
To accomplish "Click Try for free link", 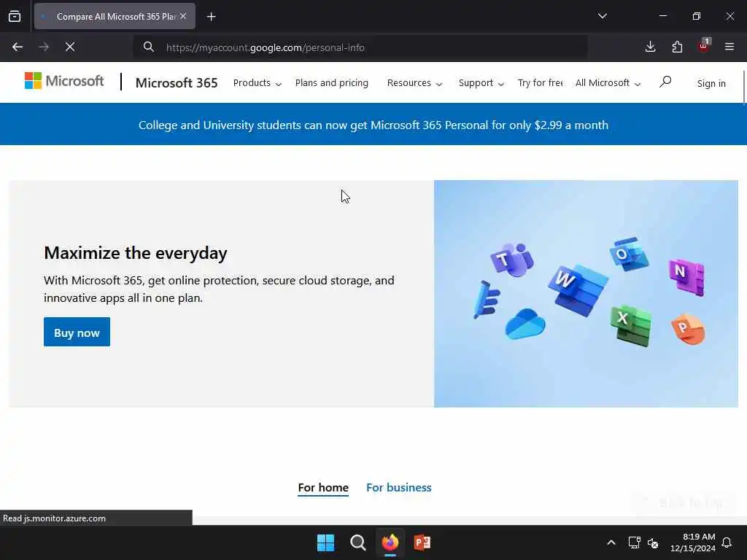I will pos(540,83).
